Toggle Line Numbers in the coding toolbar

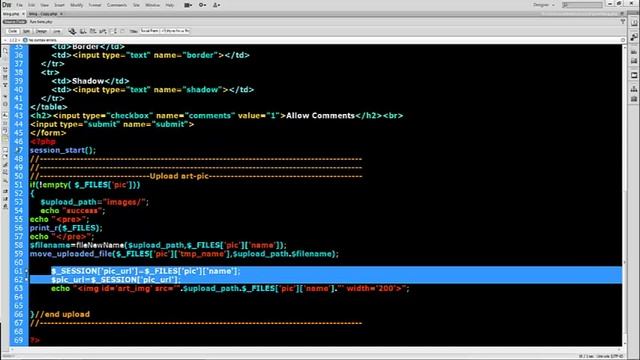[x=5, y=116]
